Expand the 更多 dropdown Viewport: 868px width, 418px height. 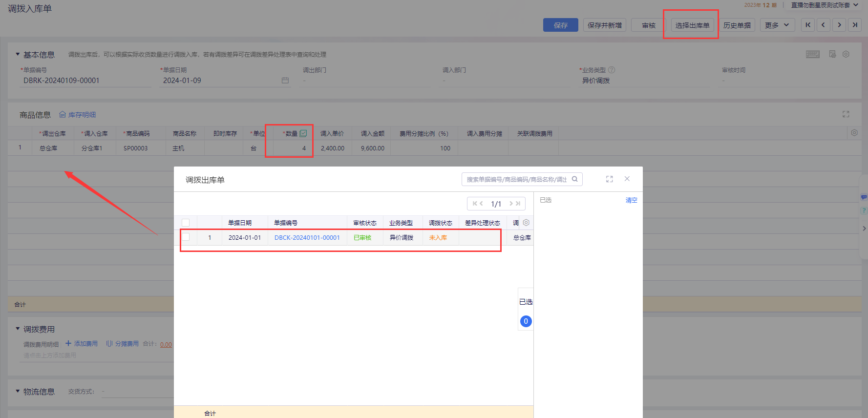tap(777, 25)
